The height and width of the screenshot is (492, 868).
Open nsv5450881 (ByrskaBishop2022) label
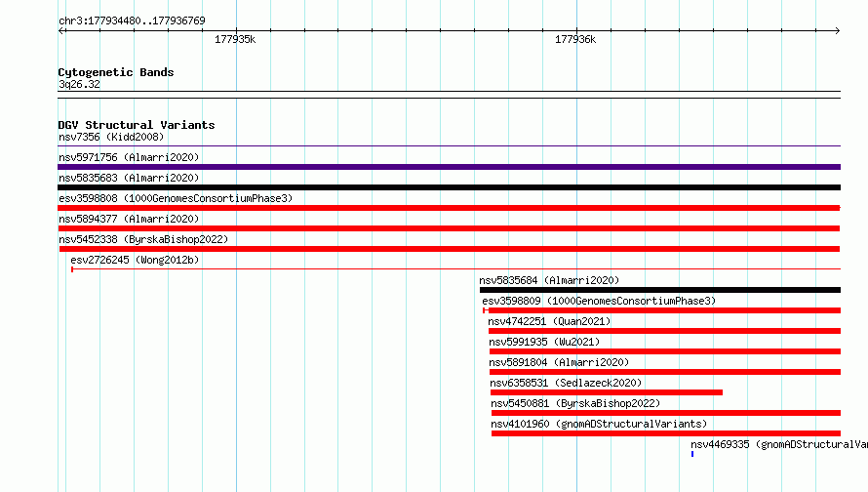point(575,403)
